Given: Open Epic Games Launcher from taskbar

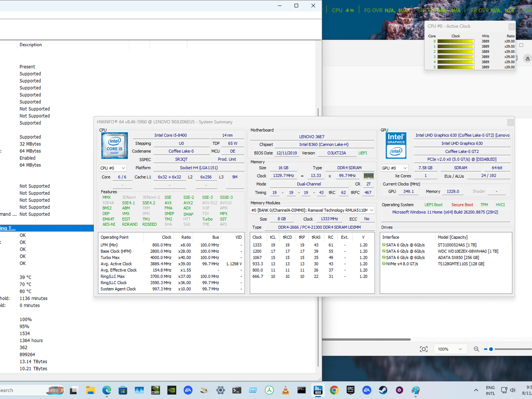Looking at the screenshot, I should click(x=350, y=390).
